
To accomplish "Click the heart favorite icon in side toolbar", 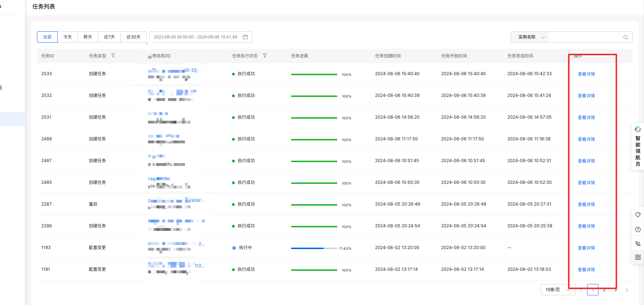I will point(638,215).
